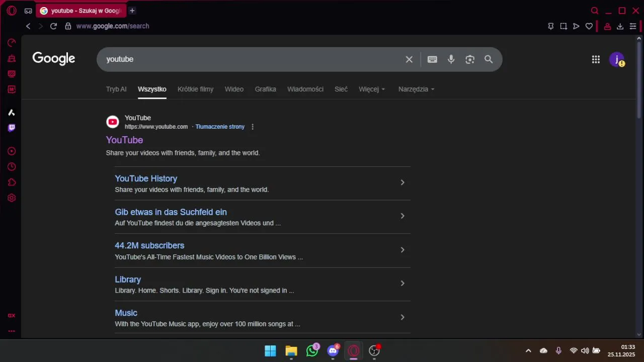The height and width of the screenshot is (362, 644).
Task: Open Opera account profile icon in toolbar
Action: (x=607, y=26)
